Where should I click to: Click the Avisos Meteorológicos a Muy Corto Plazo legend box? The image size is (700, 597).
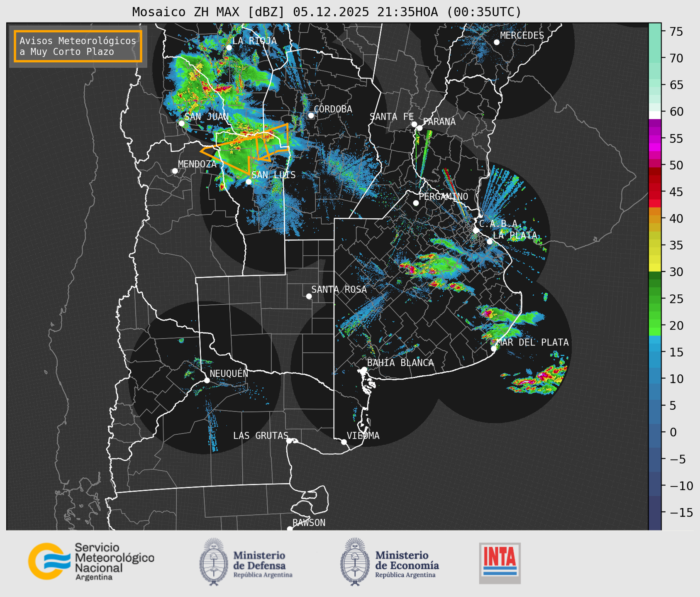[x=78, y=46]
